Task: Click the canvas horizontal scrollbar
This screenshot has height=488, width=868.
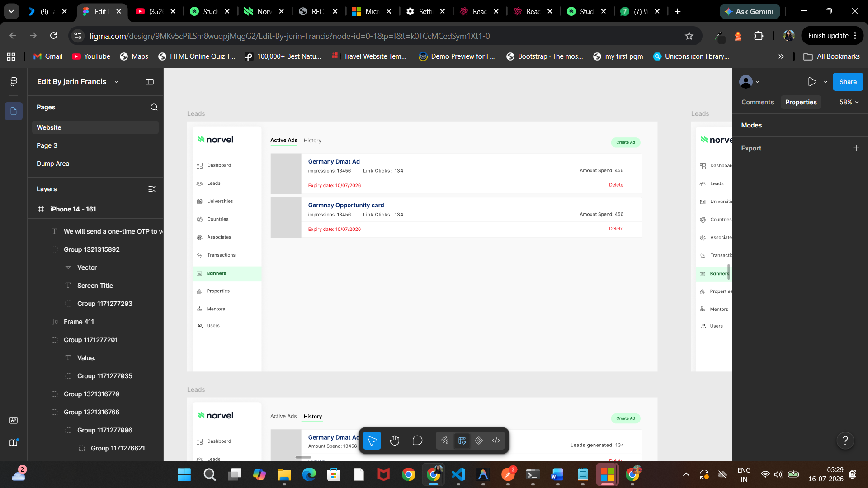Action: [303, 457]
